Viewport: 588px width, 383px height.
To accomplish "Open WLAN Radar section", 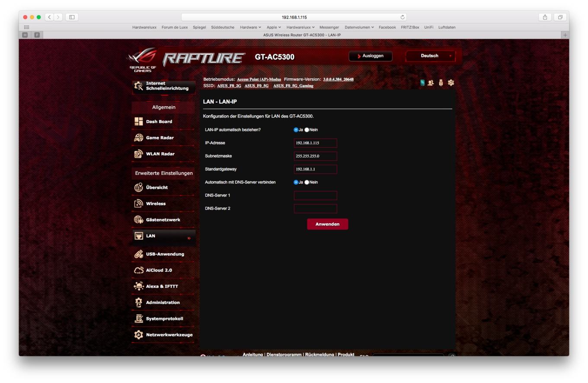I will pos(163,154).
